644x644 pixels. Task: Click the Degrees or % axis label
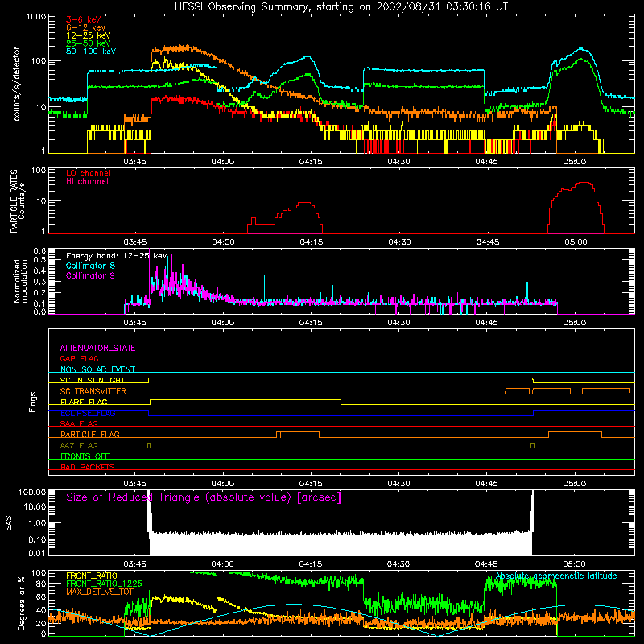click(x=21, y=603)
